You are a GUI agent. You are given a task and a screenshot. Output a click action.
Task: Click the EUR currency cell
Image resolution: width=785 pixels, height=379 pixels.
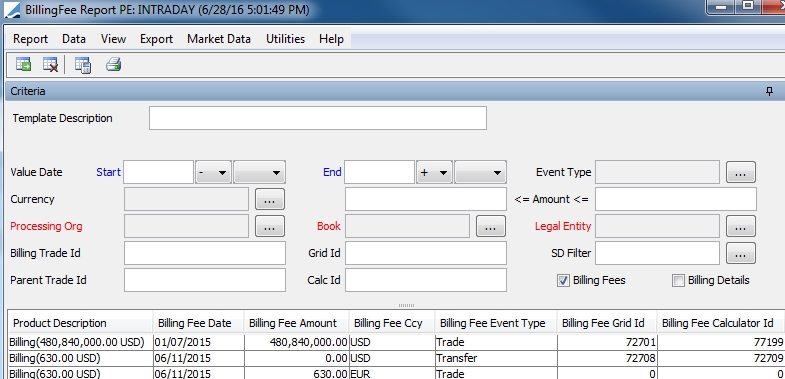point(392,373)
